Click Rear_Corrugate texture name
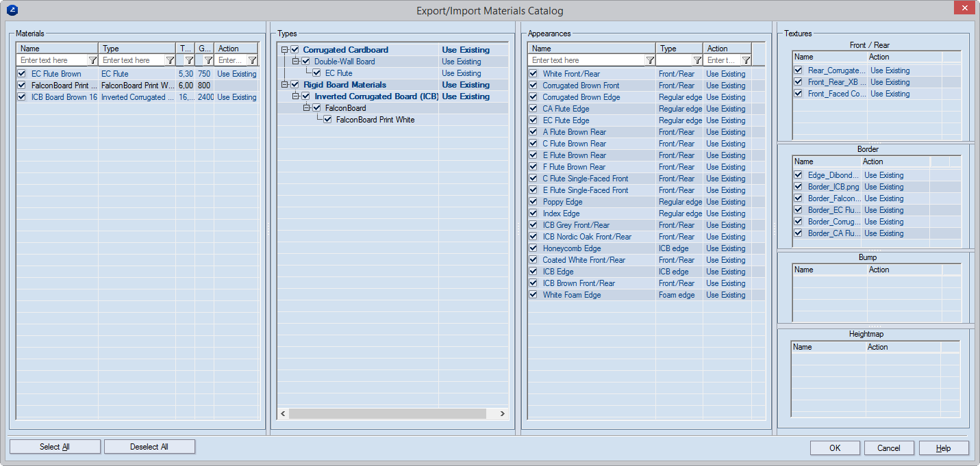 pos(837,70)
